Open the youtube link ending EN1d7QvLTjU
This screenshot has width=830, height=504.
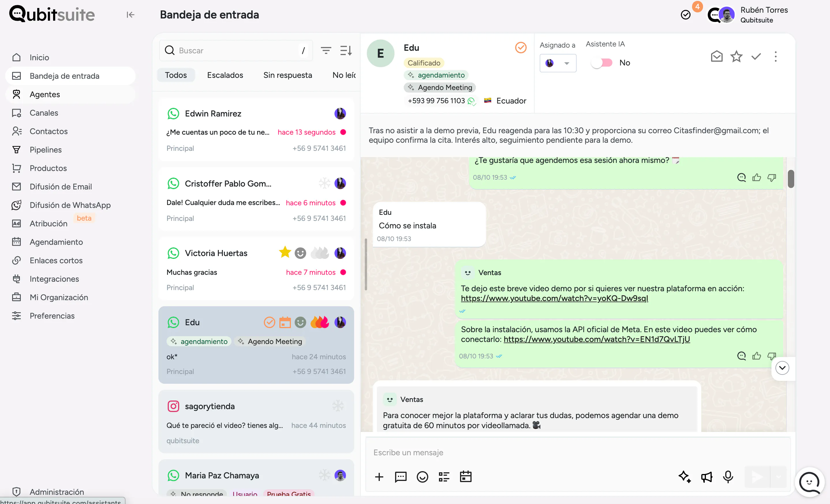(597, 339)
